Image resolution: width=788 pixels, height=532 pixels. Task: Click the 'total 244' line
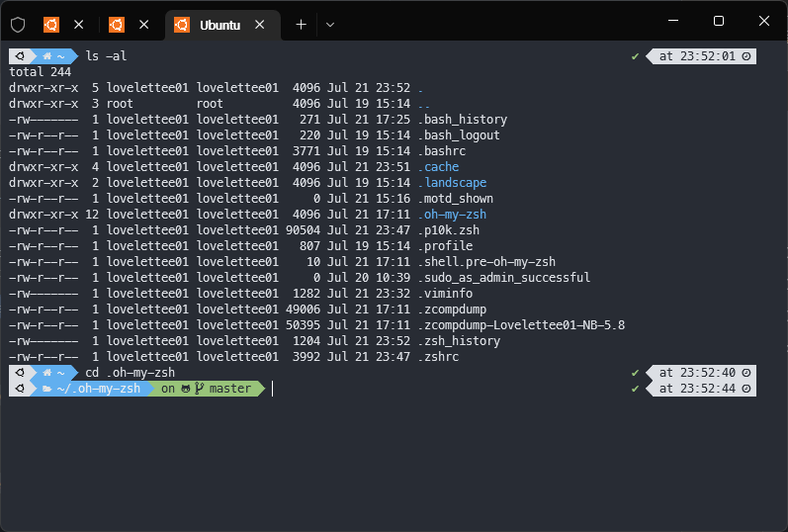(x=41, y=72)
